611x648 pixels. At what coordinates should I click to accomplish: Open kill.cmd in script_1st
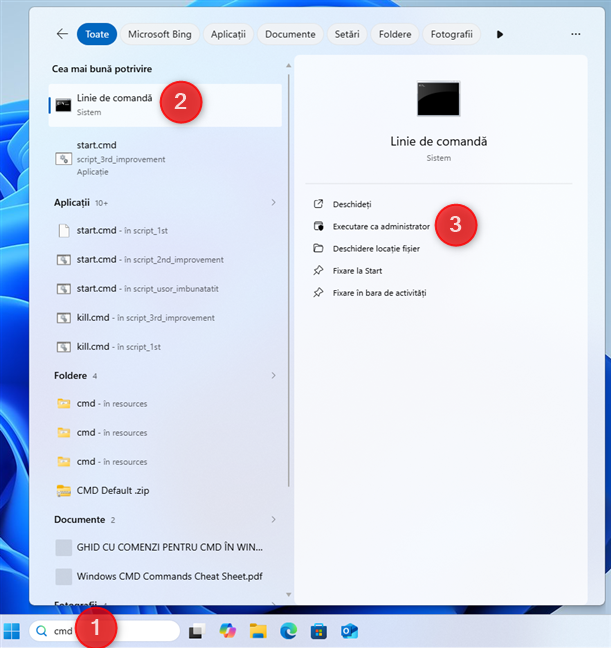[165, 346]
